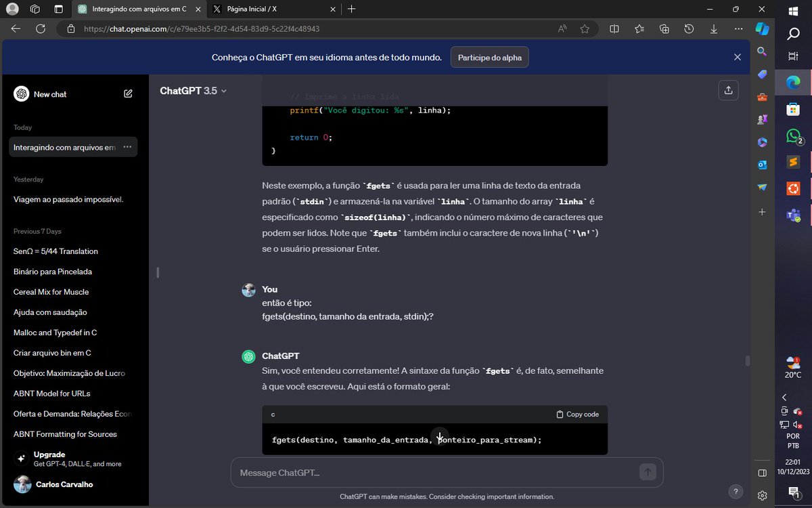Viewport: 812px width, 508px height.
Task: Open Edge split screen icon
Action: [x=614, y=29]
